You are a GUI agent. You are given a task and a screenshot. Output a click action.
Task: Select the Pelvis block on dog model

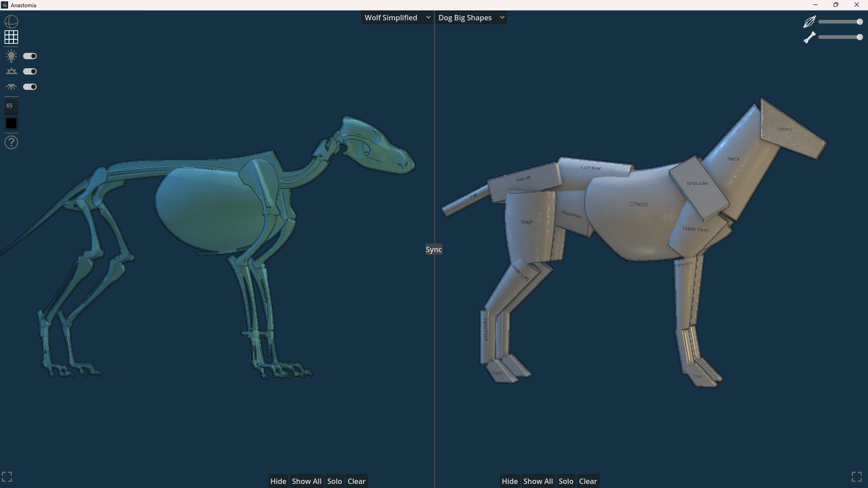524,182
